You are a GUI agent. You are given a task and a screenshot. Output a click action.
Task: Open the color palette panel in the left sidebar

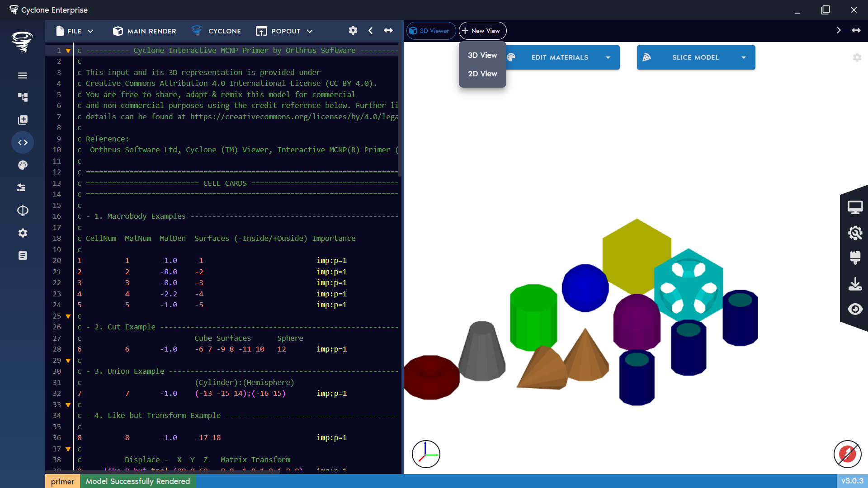[x=23, y=165]
